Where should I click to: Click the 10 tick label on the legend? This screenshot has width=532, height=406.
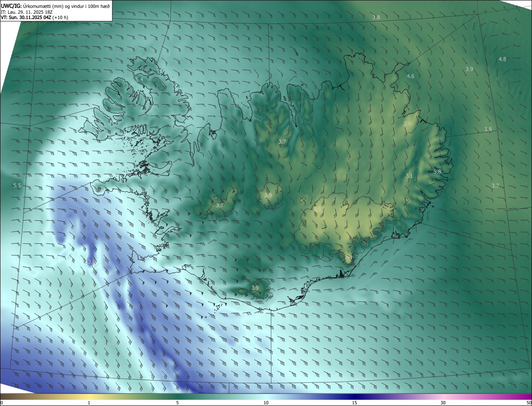tap(266, 403)
